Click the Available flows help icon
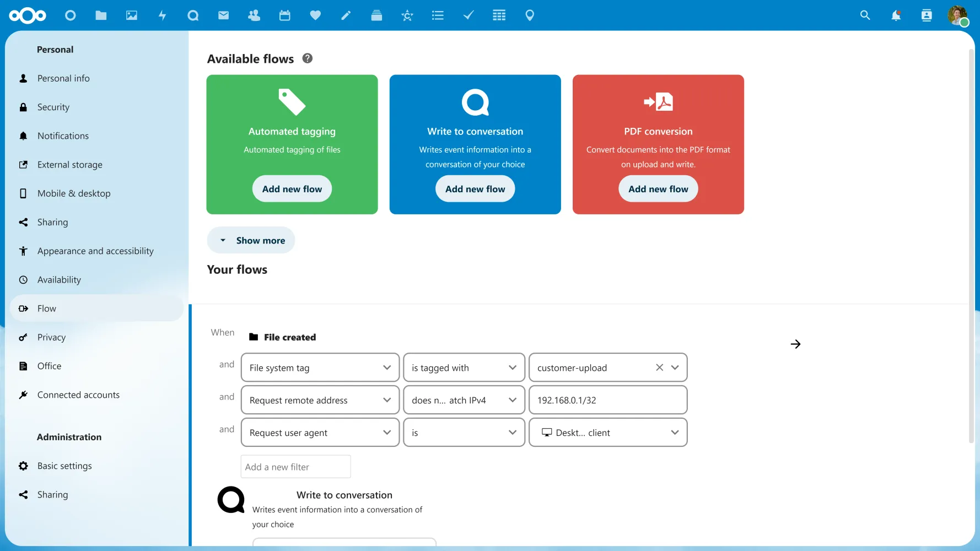980x551 pixels. [x=307, y=58]
